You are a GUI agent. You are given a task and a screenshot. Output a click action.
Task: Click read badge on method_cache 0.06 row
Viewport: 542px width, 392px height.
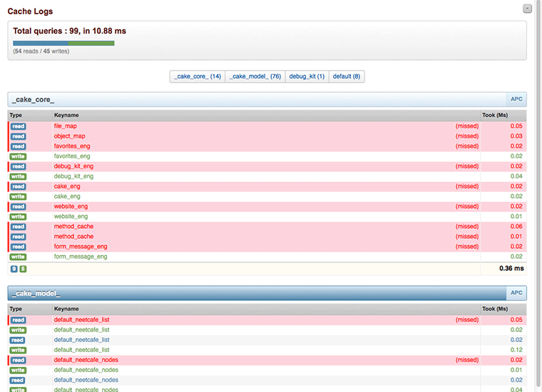point(18,227)
